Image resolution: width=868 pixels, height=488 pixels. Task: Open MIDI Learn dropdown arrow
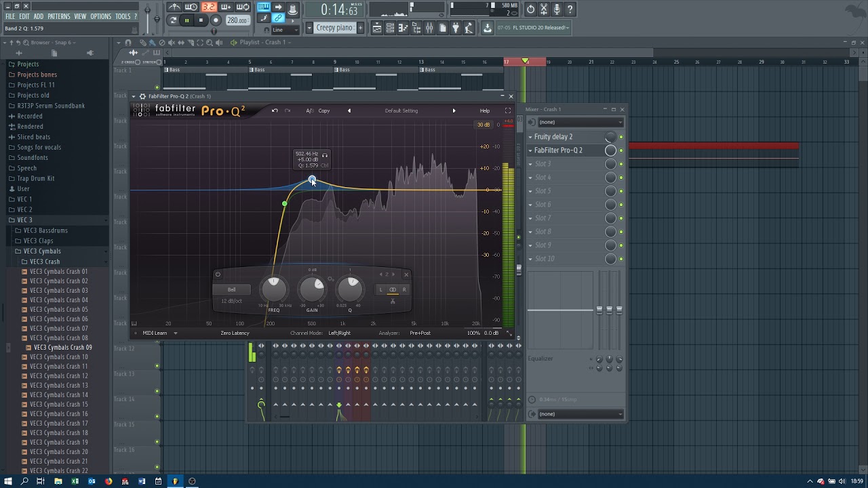click(175, 333)
